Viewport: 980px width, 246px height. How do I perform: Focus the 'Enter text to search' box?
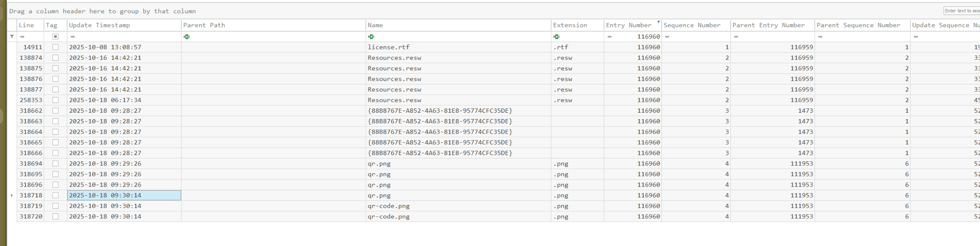(962, 11)
